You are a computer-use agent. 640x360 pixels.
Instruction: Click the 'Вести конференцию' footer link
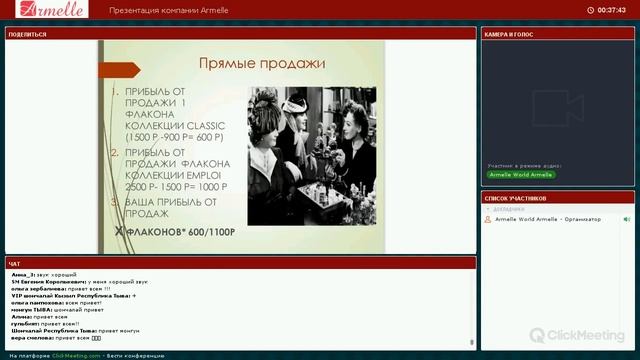[x=136, y=356]
